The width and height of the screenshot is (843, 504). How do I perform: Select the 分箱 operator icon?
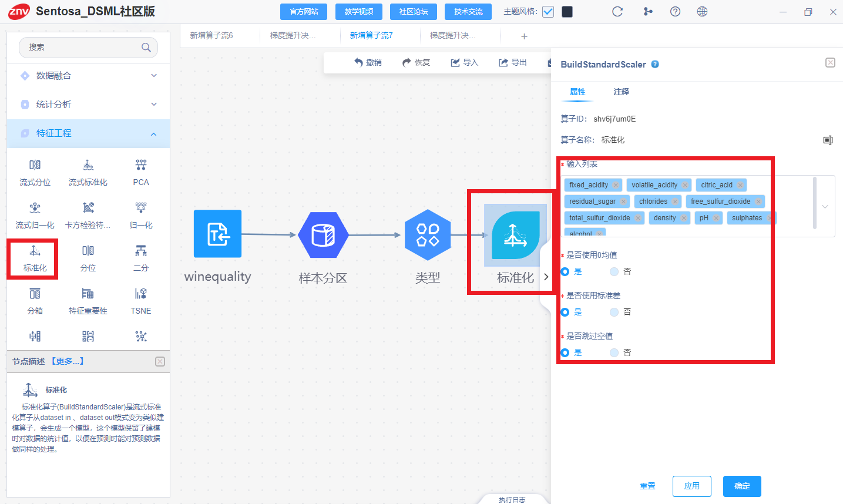(x=35, y=294)
